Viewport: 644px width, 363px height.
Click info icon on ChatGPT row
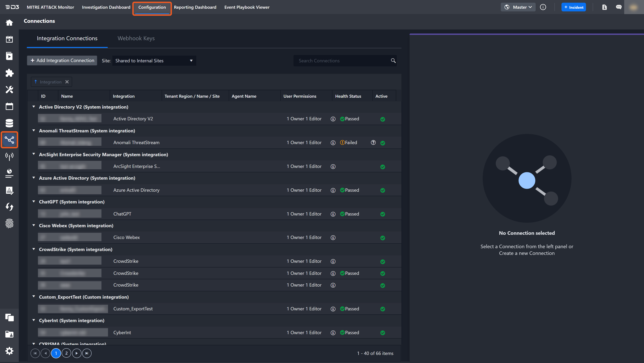click(x=333, y=214)
